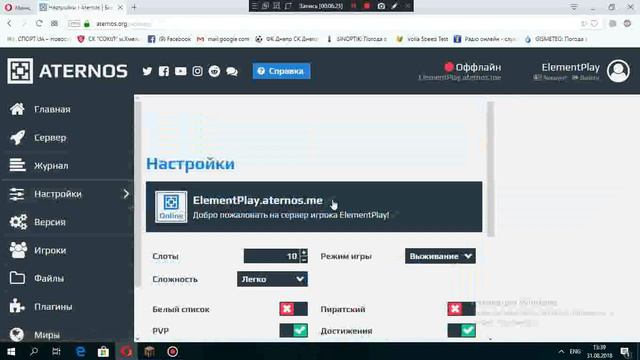This screenshot has height=360, width=640.
Task: Open Aternos Instagram icon
Action: [197, 71]
